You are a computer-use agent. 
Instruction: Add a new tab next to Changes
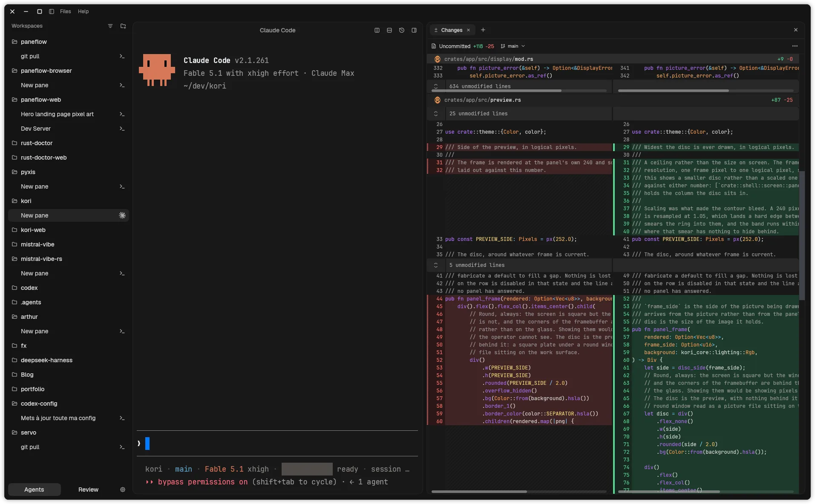pos(483,30)
